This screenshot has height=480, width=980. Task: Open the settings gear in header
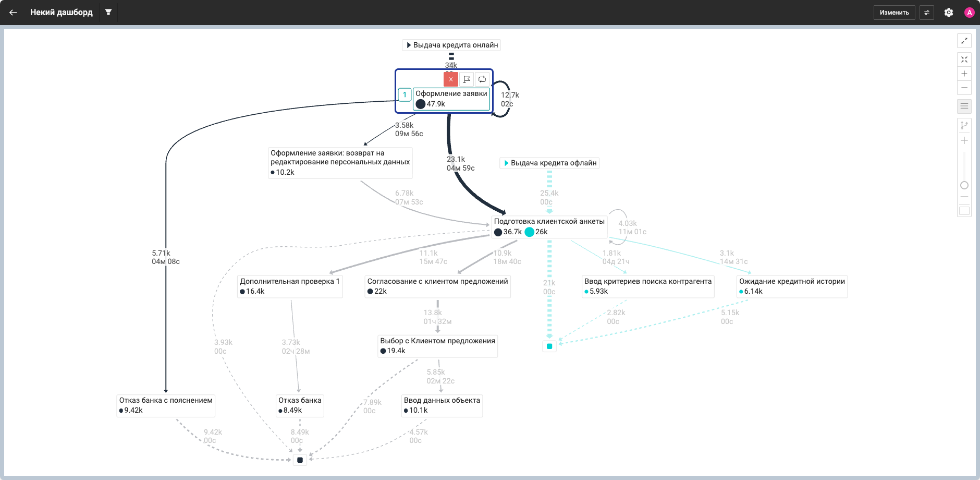point(949,13)
